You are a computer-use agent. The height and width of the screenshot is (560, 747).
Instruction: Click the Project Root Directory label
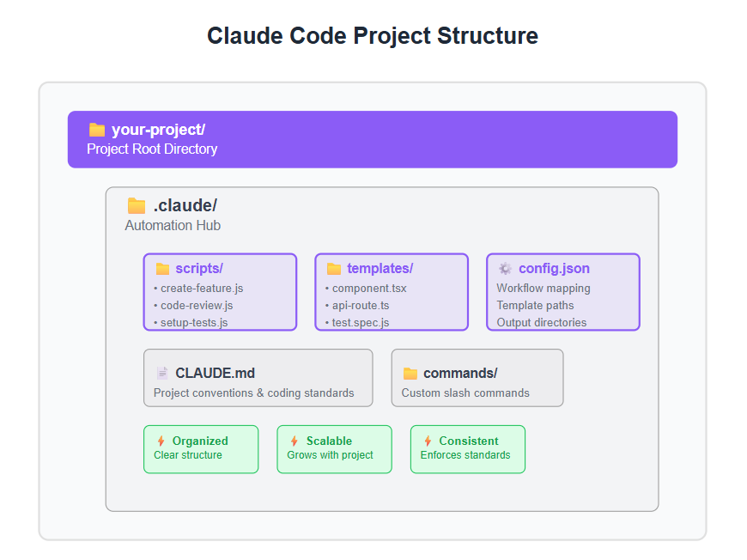click(152, 149)
